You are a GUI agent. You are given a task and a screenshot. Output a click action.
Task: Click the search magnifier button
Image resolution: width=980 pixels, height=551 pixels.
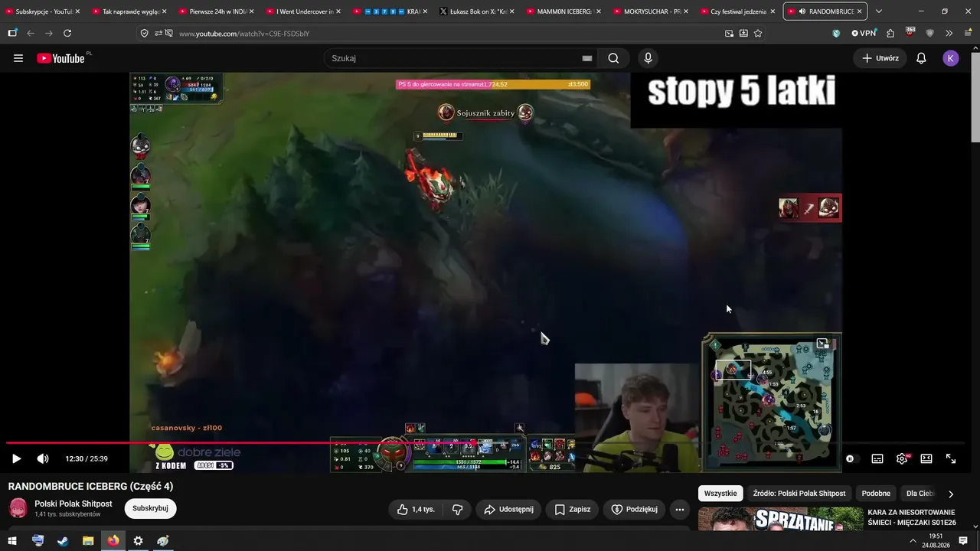click(613, 58)
